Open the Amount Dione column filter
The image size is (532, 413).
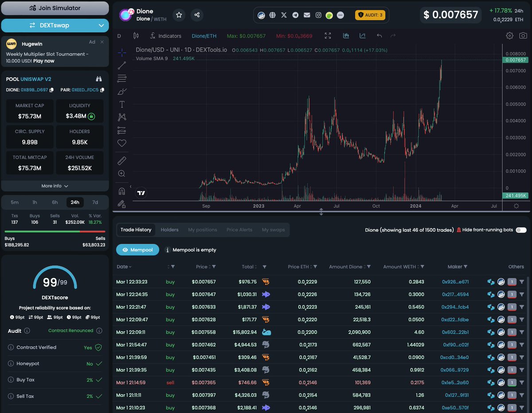click(368, 267)
